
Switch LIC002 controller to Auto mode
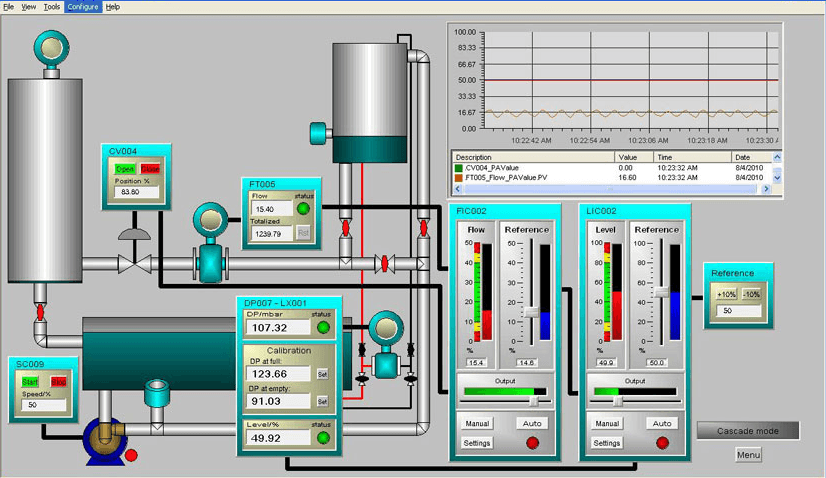coord(662,424)
